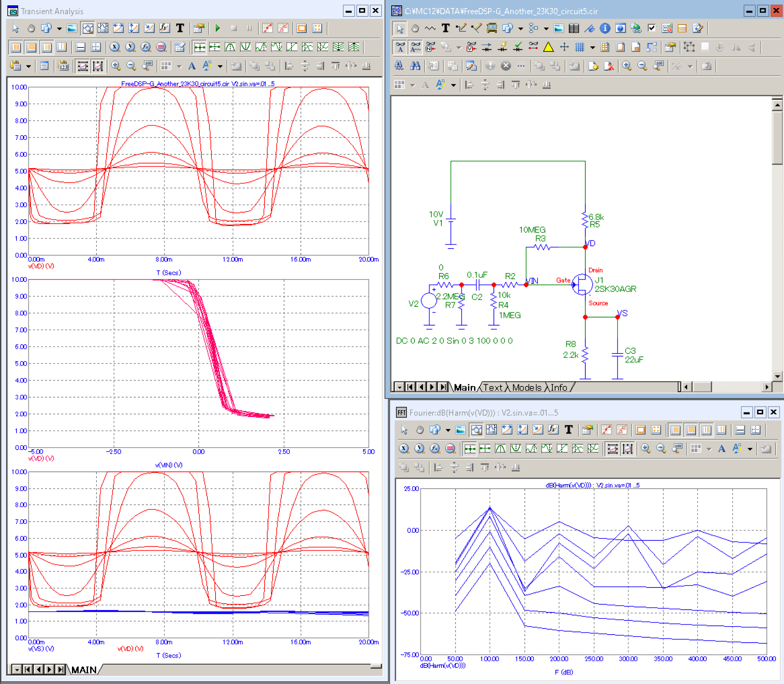Toggle Node Numbers display in schematic
The width and height of the screenshot is (784, 684).
431,47
